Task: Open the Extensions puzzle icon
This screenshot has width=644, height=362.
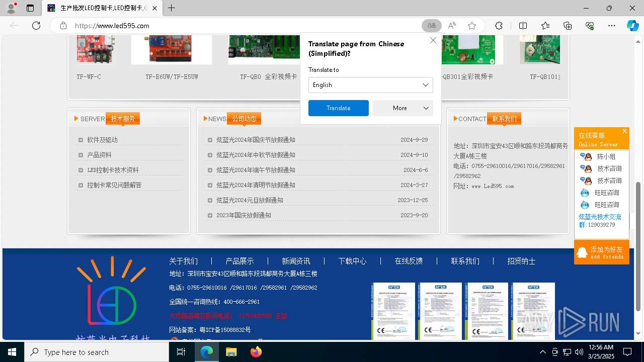Action: tap(499, 26)
